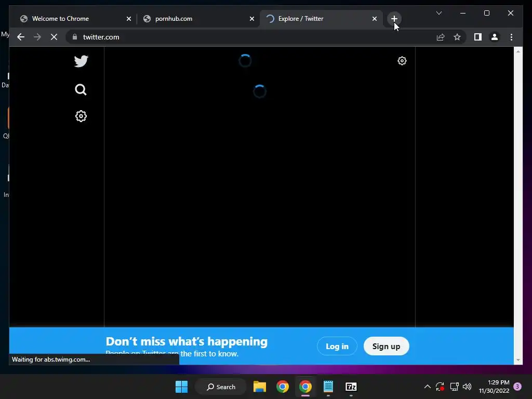The width and height of the screenshot is (532, 399).
Task: Click the active Chrome taskbar icon
Action: pyautogui.click(x=305, y=387)
